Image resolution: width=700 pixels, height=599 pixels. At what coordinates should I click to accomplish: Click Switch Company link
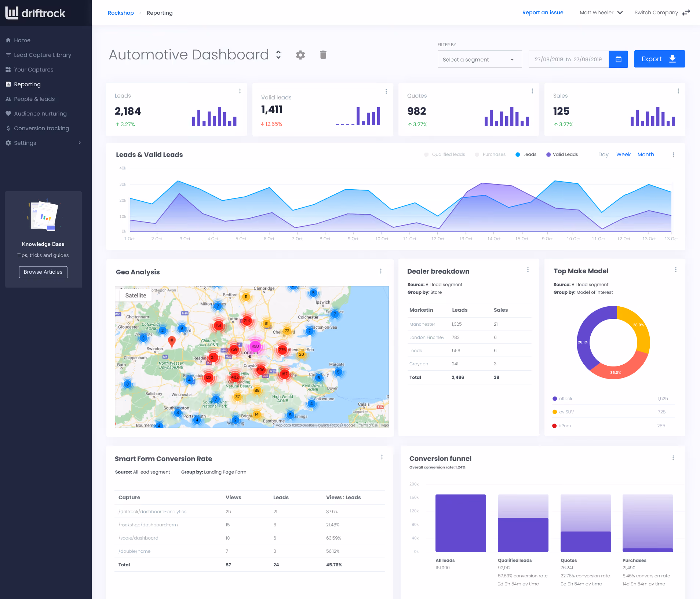click(656, 12)
